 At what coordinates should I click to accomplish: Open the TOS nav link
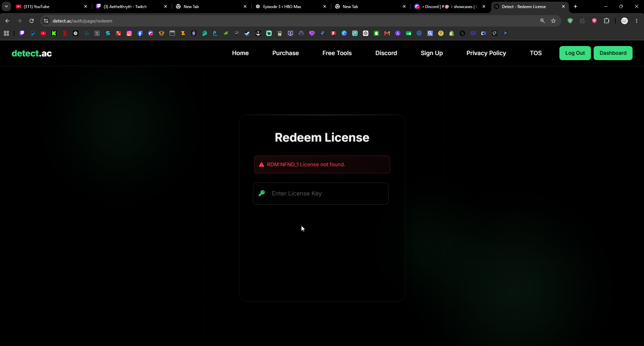[x=536, y=53]
